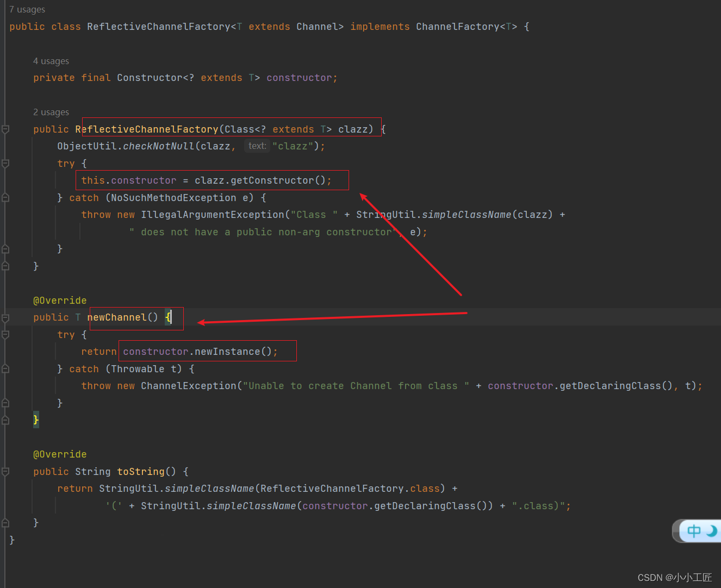Click the ChannelException class name
Screen dimensions: 721x588
point(189,386)
